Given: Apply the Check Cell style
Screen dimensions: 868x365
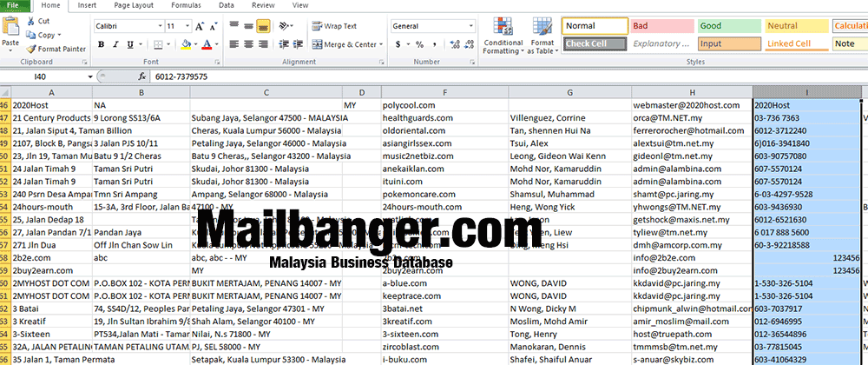Looking at the screenshot, I should 595,43.
